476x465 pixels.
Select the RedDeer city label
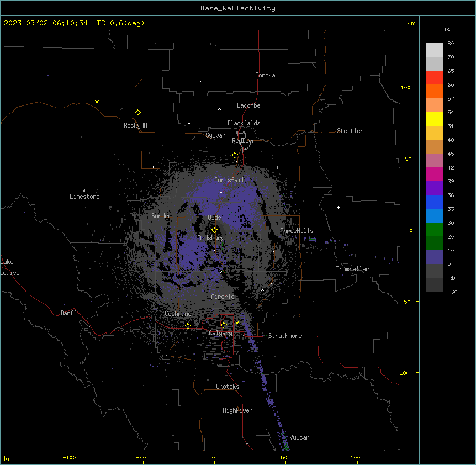243,141
